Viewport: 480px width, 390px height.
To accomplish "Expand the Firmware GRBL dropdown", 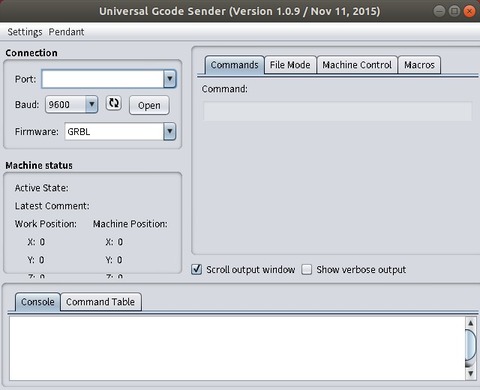I will tap(170, 131).
